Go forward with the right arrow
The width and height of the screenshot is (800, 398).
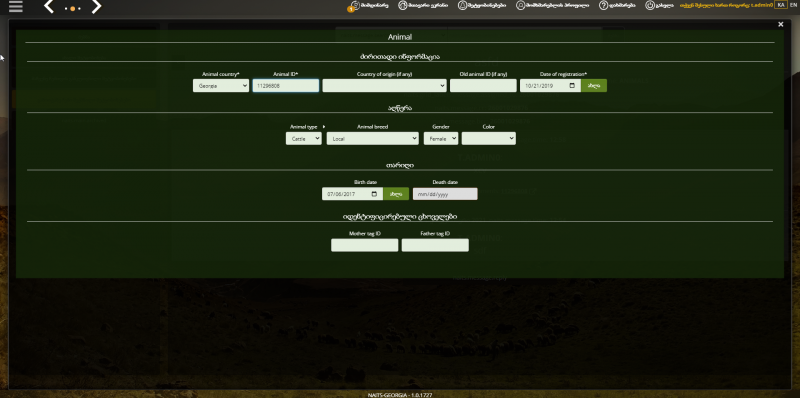coord(96,7)
